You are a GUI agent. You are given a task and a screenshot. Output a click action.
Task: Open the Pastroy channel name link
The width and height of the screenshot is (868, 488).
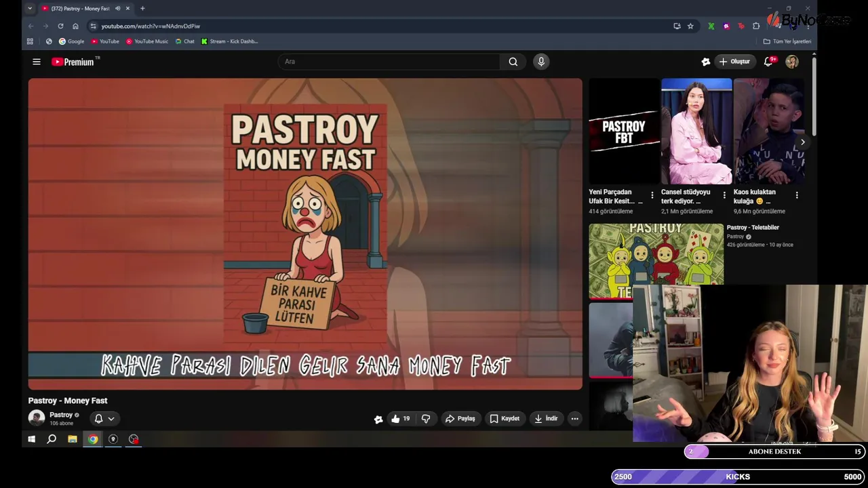click(61, 415)
